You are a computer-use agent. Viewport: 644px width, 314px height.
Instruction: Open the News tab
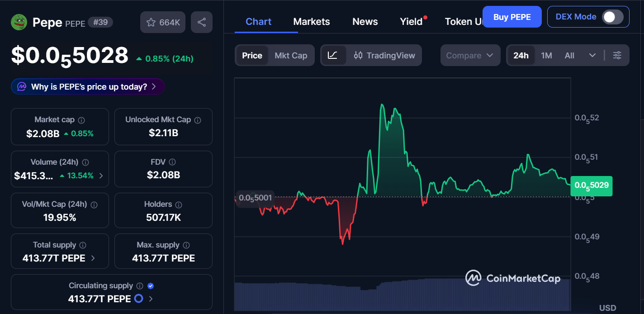365,21
